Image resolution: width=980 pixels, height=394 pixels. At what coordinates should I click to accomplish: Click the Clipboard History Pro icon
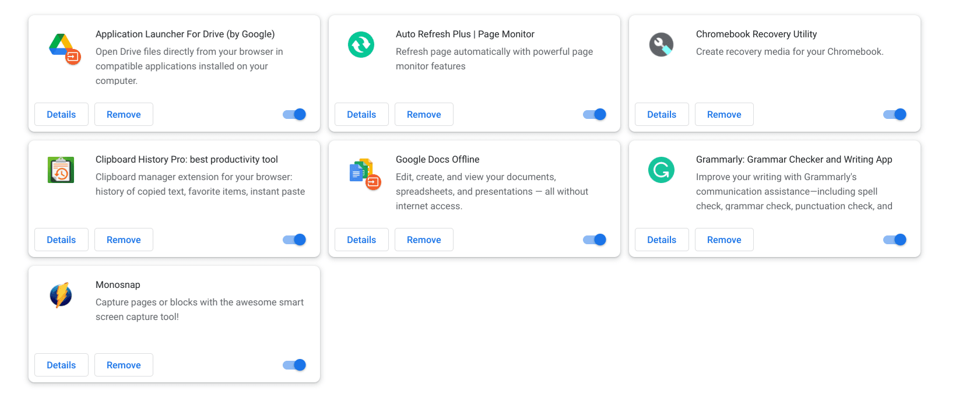click(x=61, y=170)
